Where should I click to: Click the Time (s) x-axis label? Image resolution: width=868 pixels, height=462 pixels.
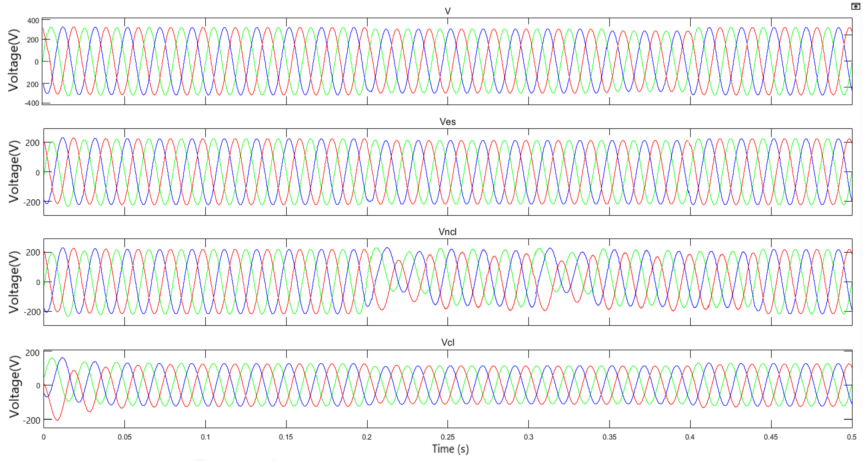coord(450,449)
